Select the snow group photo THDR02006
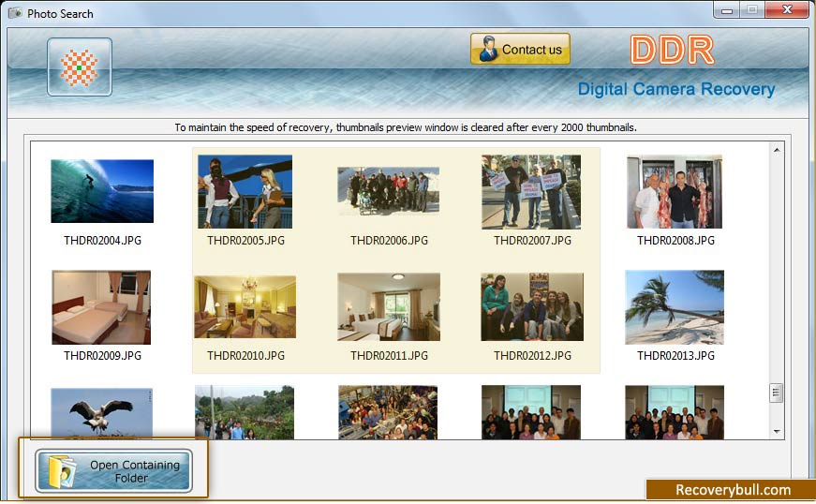The image size is (816, 504). tap(388, 191)
